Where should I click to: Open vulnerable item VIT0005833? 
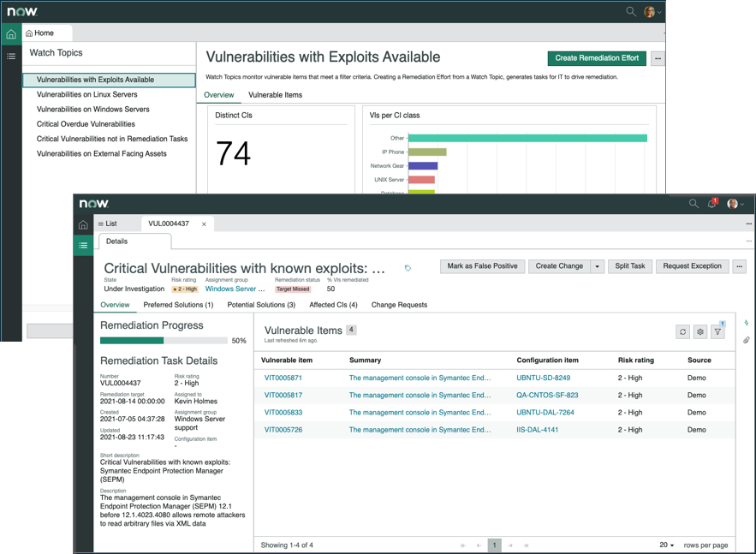283,413
